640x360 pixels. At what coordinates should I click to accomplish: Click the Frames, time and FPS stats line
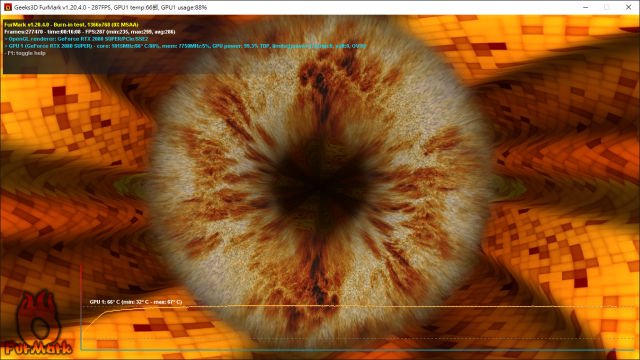(90, 32)
